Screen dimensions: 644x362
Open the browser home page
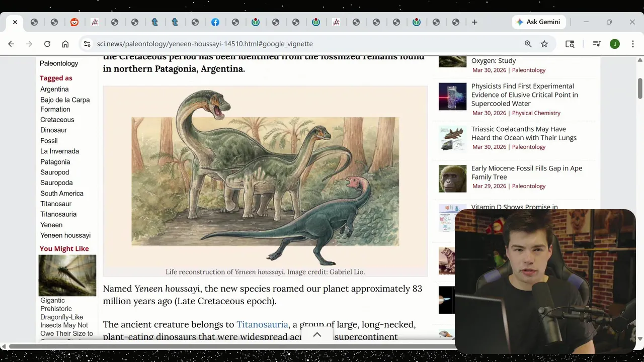[65, 44]
